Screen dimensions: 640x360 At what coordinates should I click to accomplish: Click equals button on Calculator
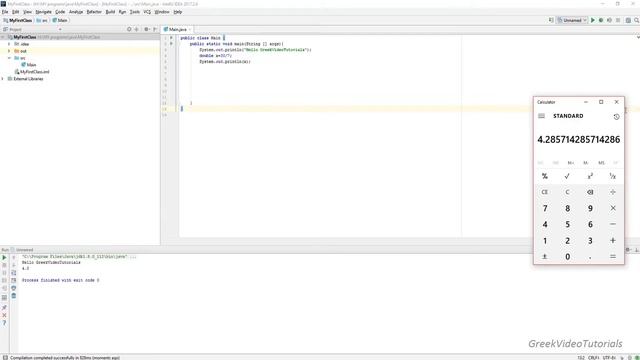(x=613, y=257)
